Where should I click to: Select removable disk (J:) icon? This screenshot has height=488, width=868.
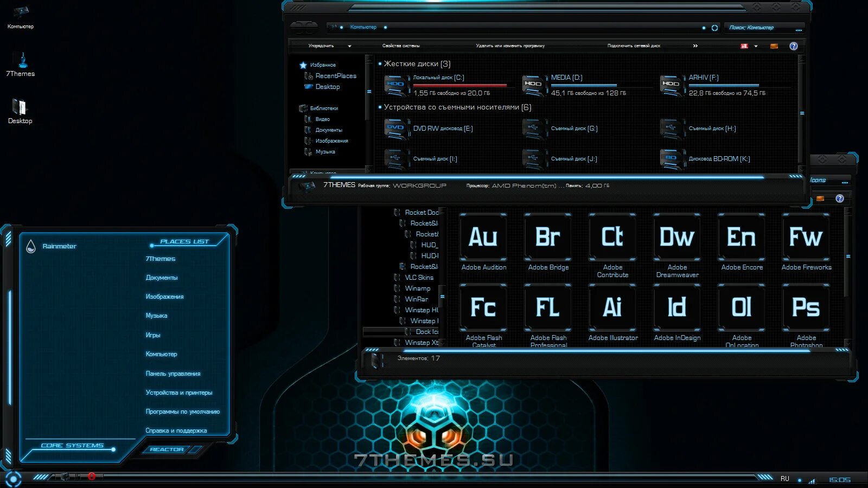click(534, 159)
